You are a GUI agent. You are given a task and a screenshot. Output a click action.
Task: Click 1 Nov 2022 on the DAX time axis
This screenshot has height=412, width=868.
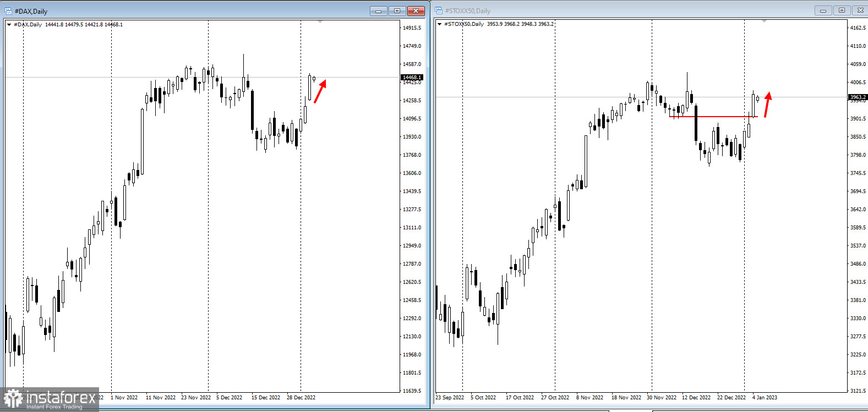tap(124, 398)
